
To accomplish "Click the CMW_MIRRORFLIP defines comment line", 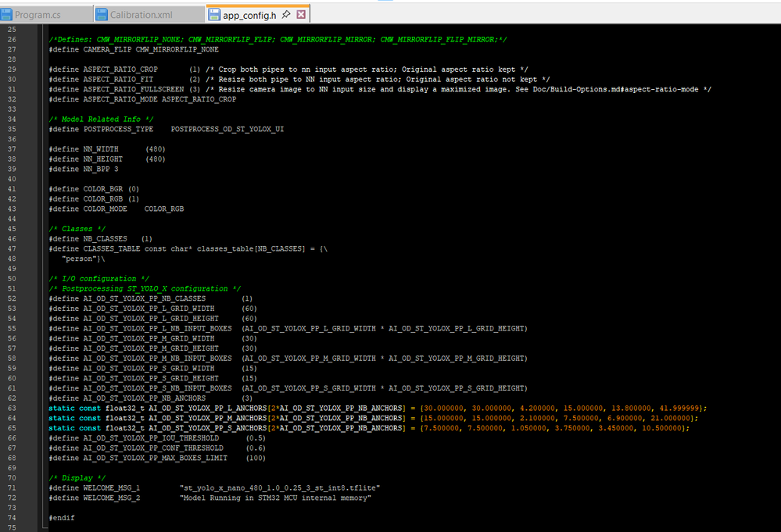I will coord(278,39).
